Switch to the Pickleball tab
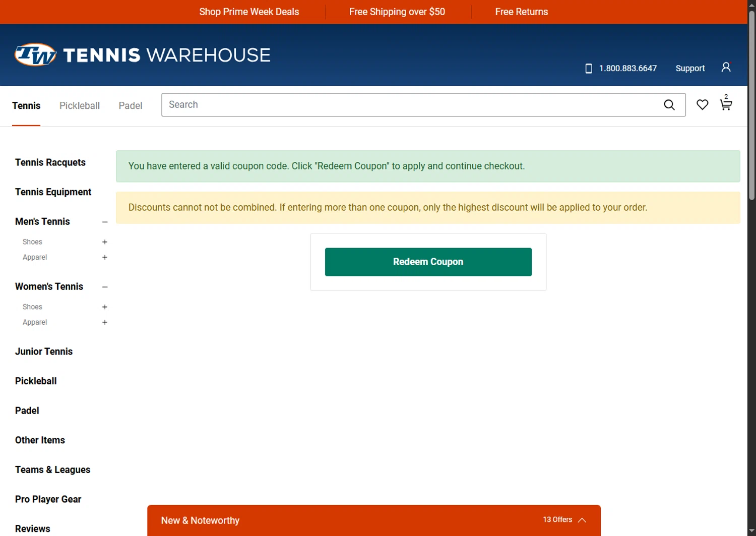Image resolution: width=756 pixels, height=536 pixels. (x=80, y=105)
